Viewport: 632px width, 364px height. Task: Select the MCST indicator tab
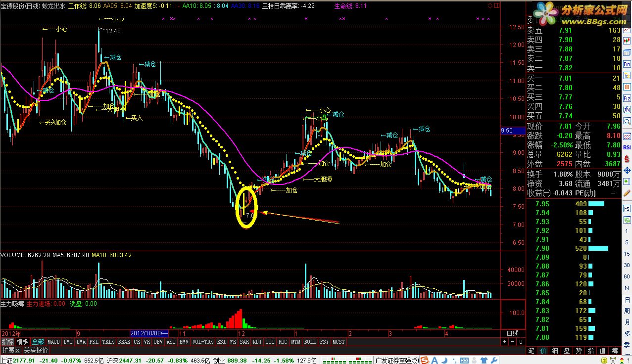click(x=339, y=342)
